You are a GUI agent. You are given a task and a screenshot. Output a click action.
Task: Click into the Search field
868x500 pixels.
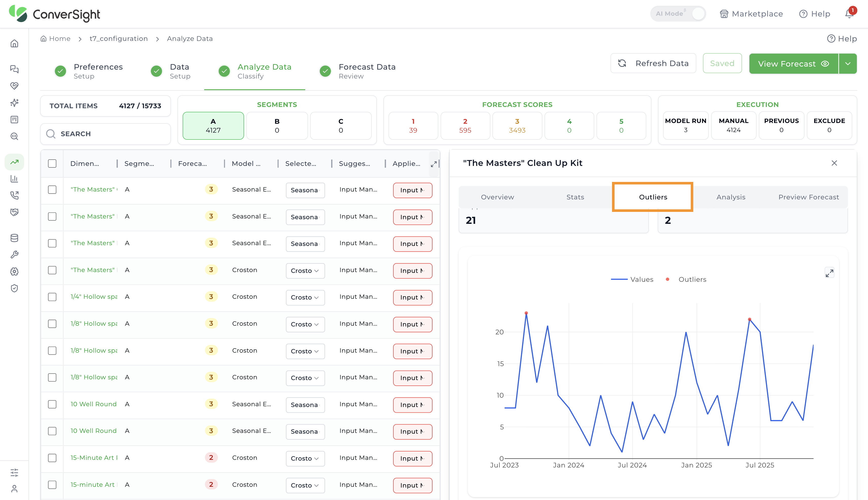tap(105, 134)
